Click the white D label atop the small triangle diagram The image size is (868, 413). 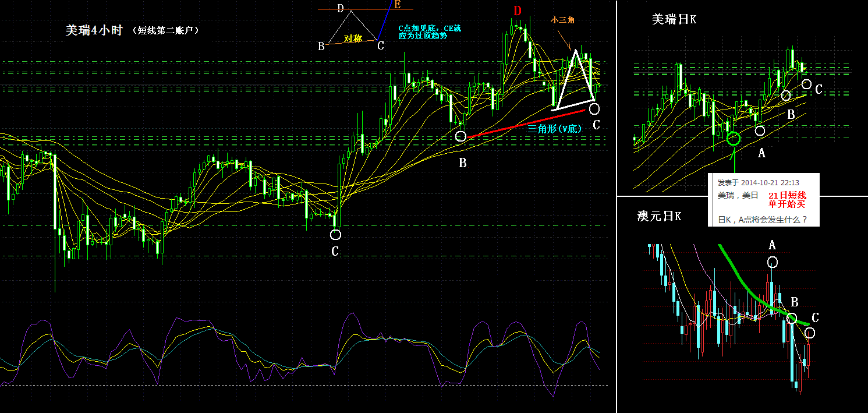tap(341, 8)
